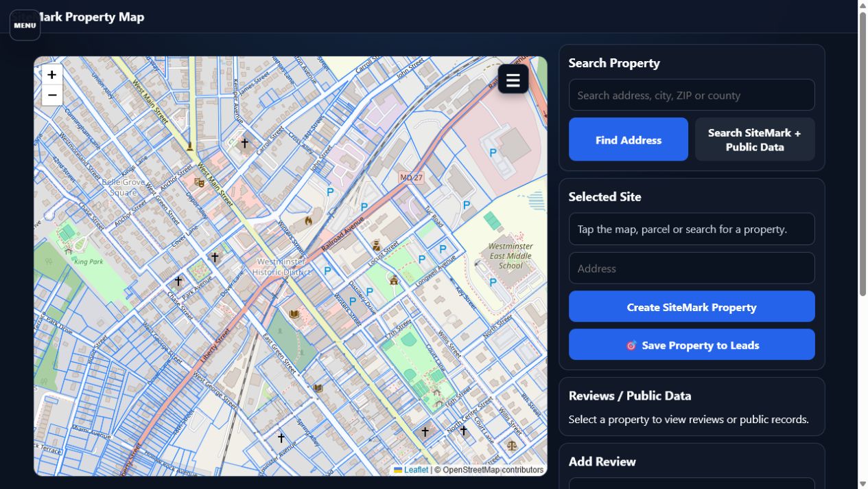The image size is (868, 489).
Task: Zoom out on the map
Action: (52, 95)
